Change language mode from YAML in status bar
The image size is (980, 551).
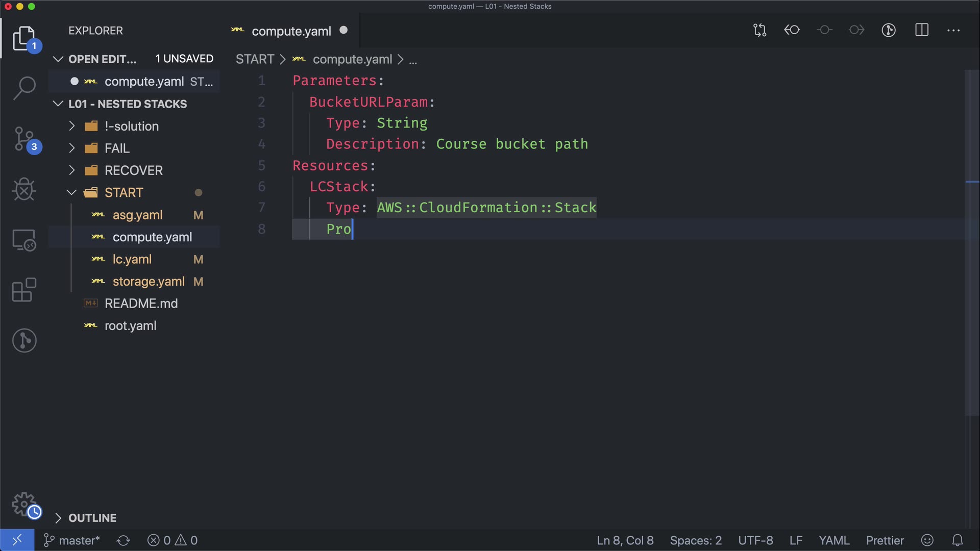[834, 540]
